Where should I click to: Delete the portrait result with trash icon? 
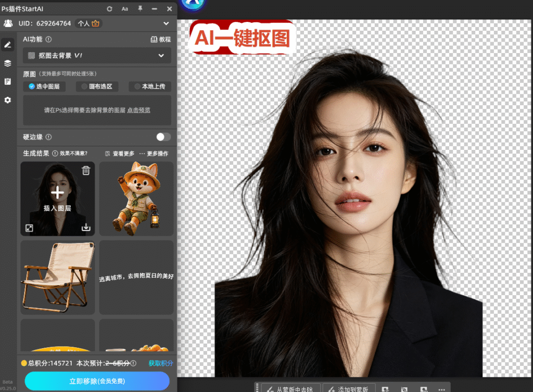(x=86, y=170)
